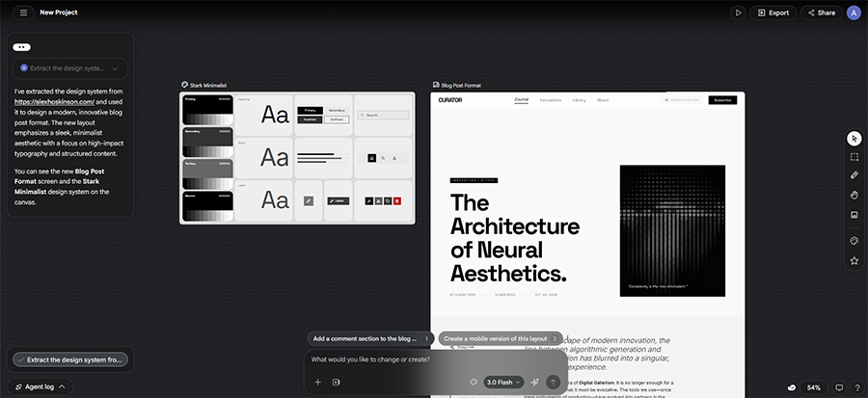Image resolution: width=868 pixels, height=398 pixels.
Task: Pick the pencil edit tool
Action: [854, 175]
